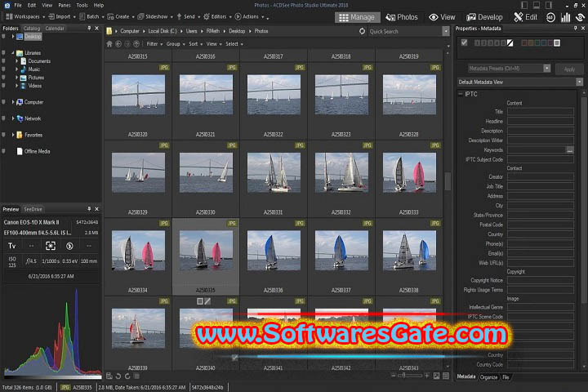Click rotate right icon below file list

coord(127,376)
